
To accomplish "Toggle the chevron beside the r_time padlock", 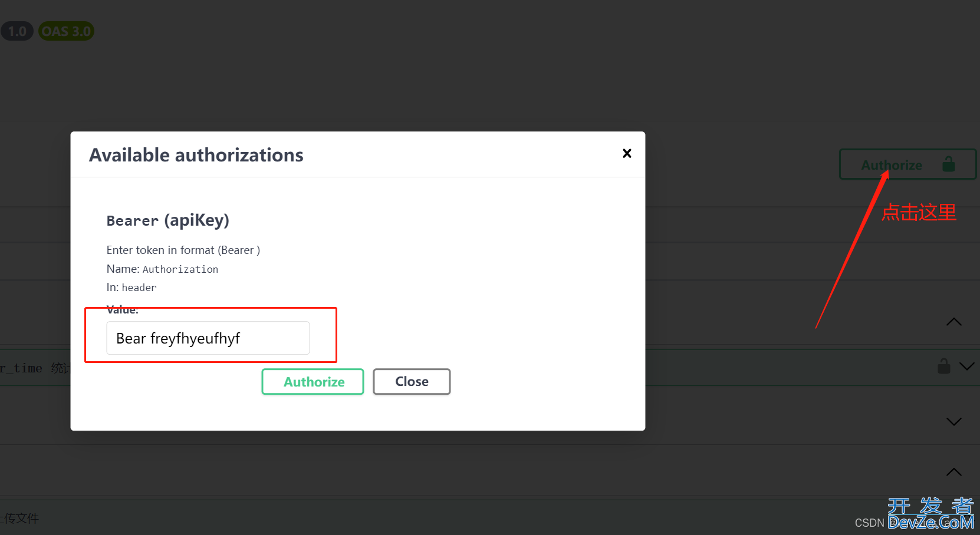I will 967,366.
